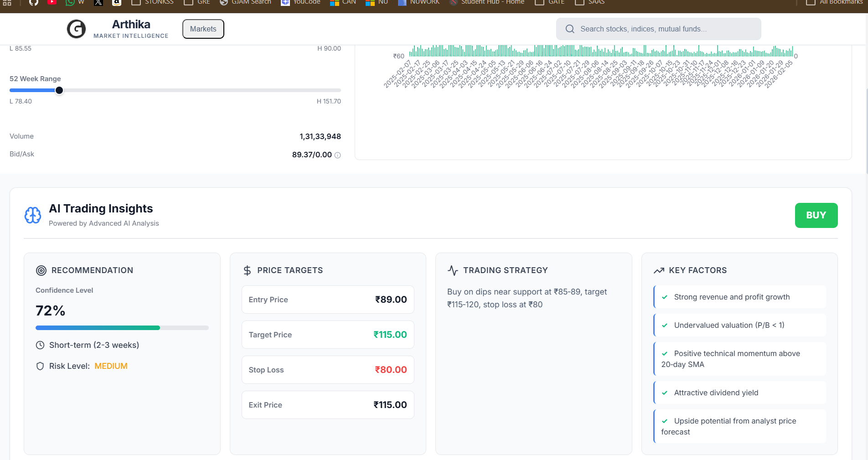Select the Markets navigation item
868x460 pixels.
pyautogui.click(x=203, y=29)
